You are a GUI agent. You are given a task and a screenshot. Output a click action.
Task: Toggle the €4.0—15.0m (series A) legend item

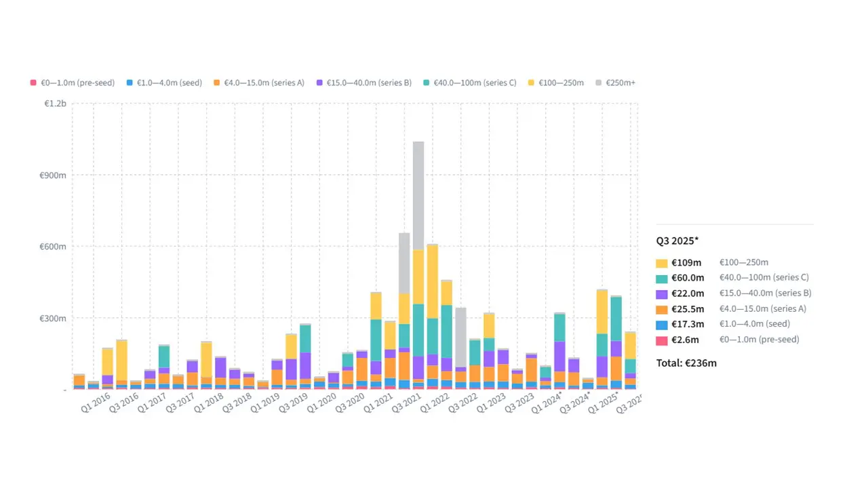[x=258, y=83]
